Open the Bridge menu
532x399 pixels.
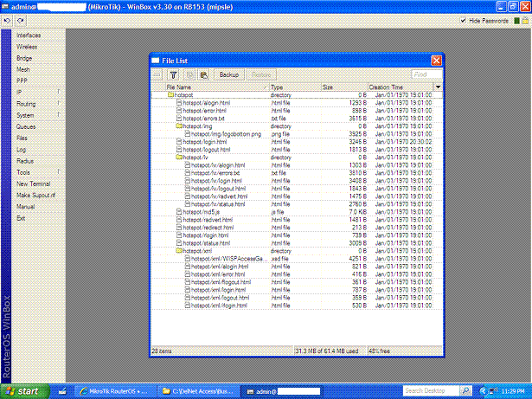click(24, 58)
